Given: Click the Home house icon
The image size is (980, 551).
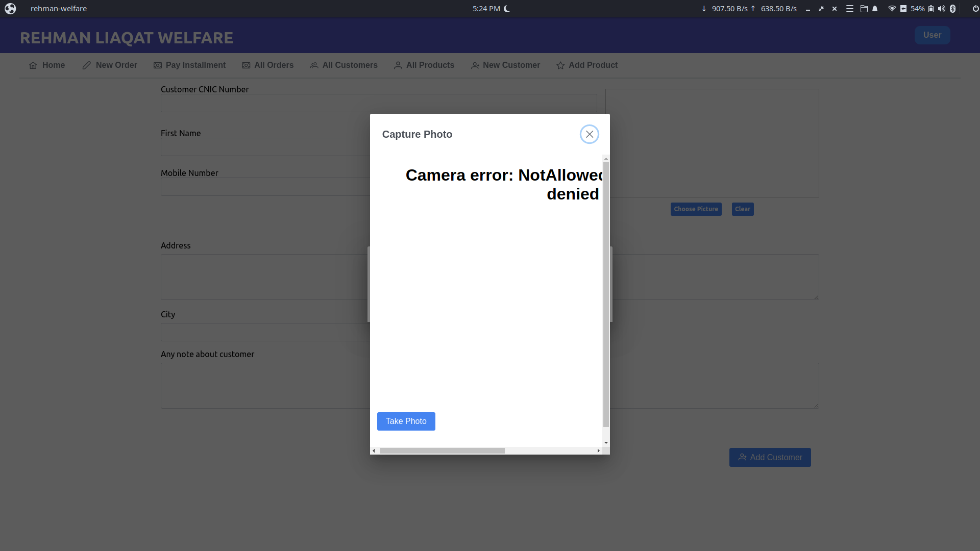Looking at the screenshot, I should pos(33,65).
